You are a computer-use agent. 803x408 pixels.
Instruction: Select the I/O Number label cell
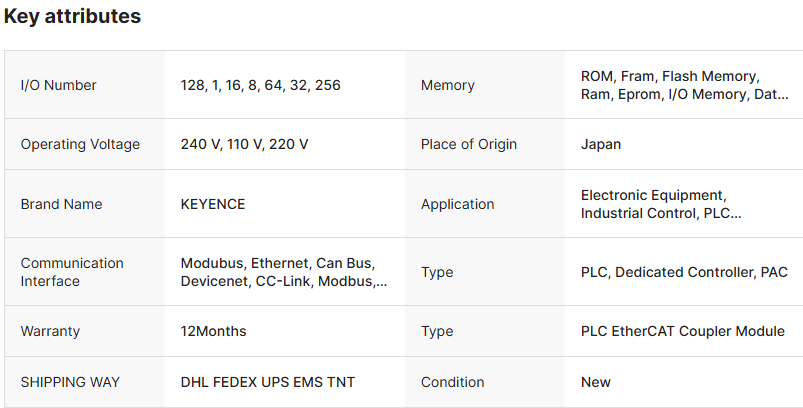pos(59,85)
